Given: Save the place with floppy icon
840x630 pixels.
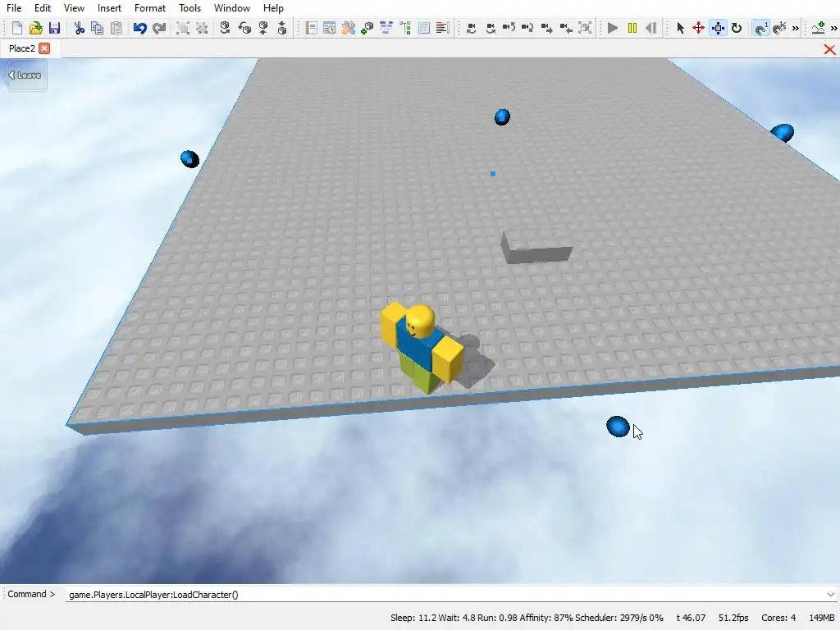Looking at the screenshot, I should (54, 28).
